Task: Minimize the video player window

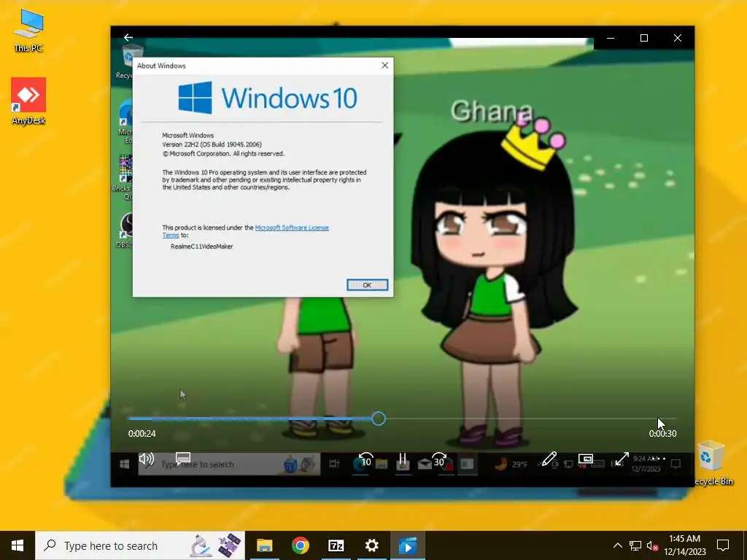Action: (x=611, y=38)
